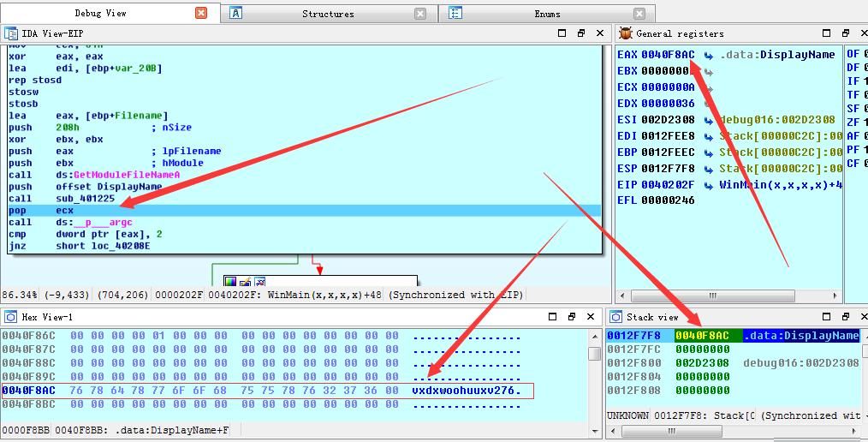Float the Stack view panel
The image size is (868, 442).
[845, 316]
